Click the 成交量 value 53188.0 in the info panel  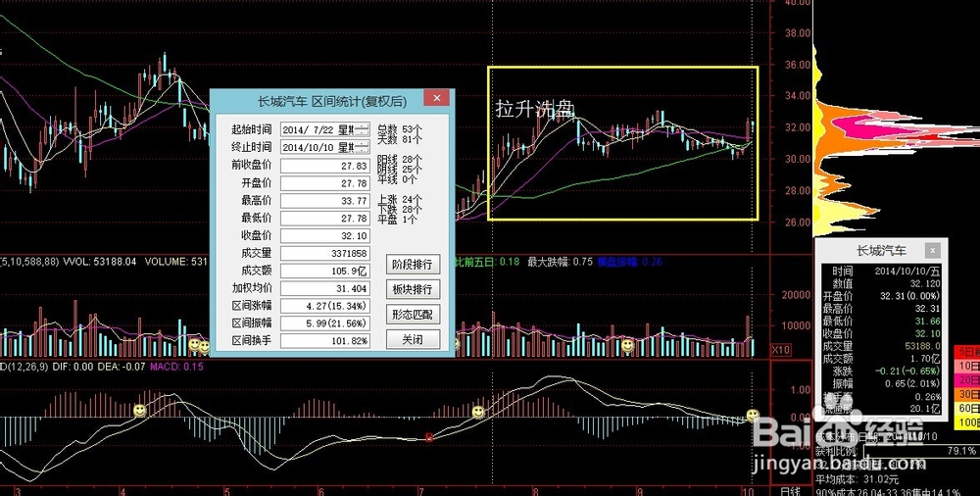click(x=922, y=346)
